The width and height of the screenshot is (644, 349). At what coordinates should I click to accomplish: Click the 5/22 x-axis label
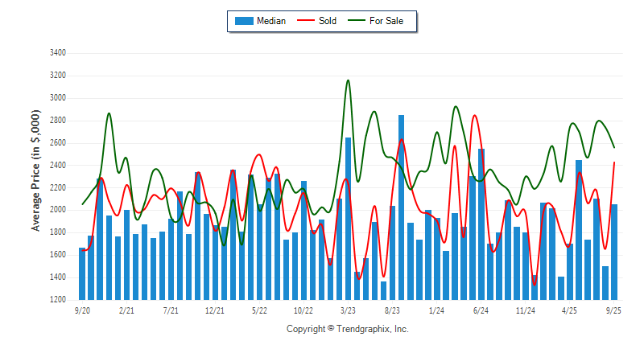(259, 310)
